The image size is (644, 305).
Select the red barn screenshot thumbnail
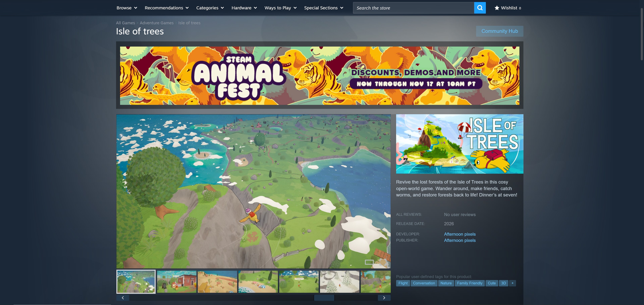(177, 282)
